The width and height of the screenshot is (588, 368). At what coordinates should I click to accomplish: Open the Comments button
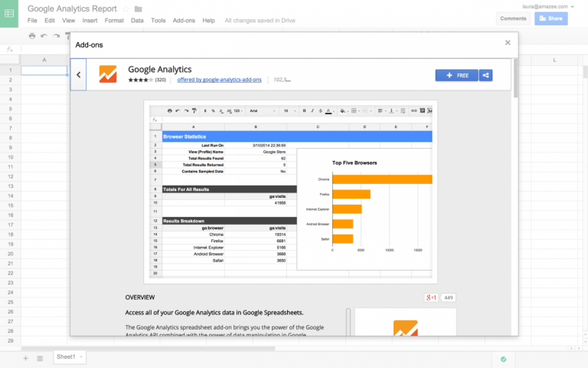click(x=513, y=18)
